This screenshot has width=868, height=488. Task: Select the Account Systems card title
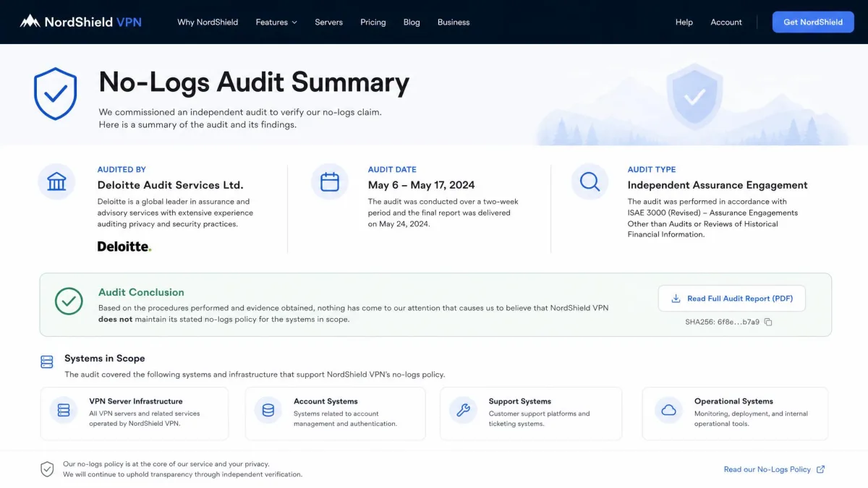click(x=325, y=401)
